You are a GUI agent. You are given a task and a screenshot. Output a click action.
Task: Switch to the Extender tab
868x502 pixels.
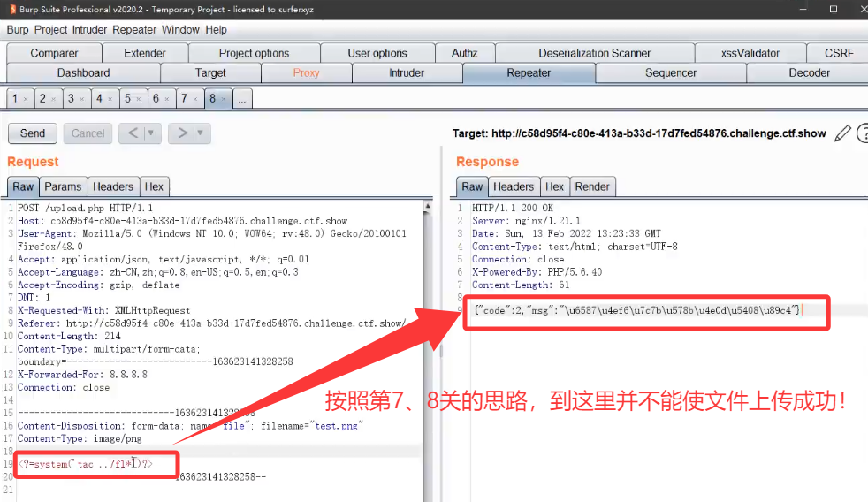tap(145, 53)
